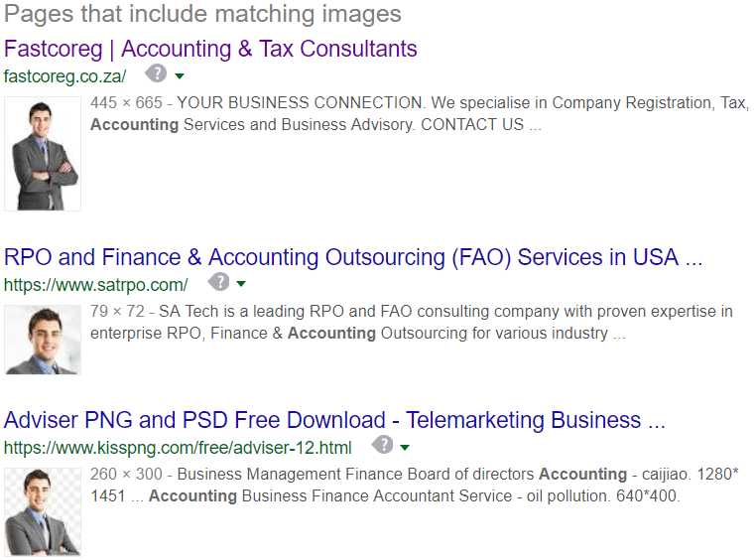Click the info icon beside fastcoreg.co.za
This screenshot has width=756, height=560.
[x=156, y=73]
